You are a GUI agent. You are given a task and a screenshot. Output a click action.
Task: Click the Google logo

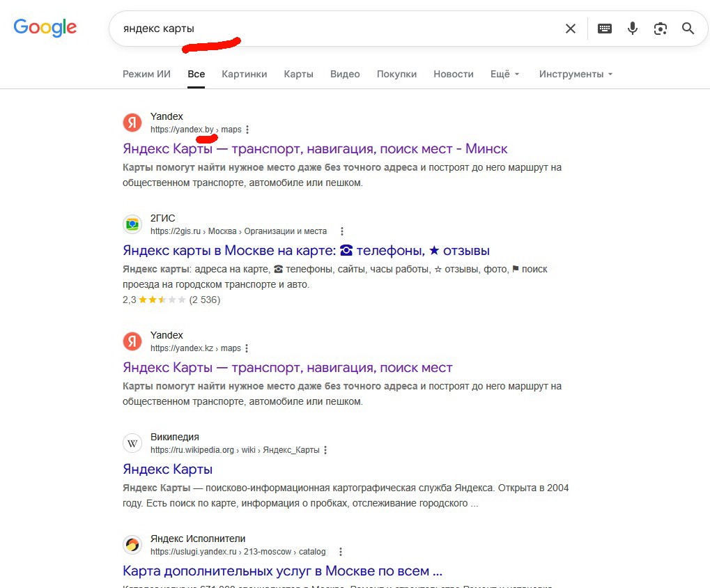point(45,28)
